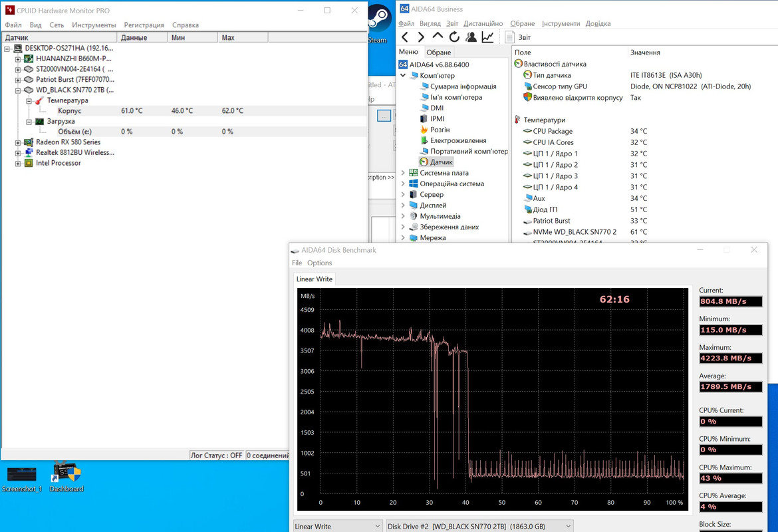The image size is (778, 532).
Task: Select IPMI item in AIDA64 tree
Action: point(432,118)
